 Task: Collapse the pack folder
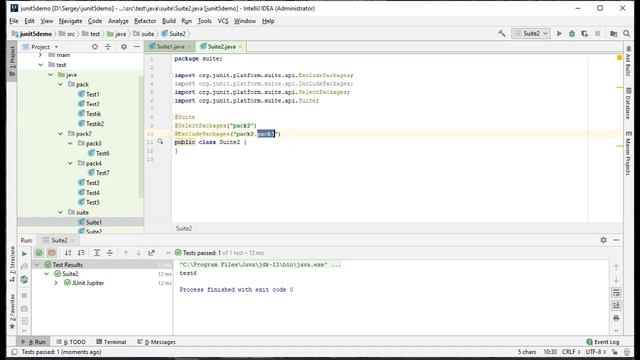click(x=60, y=84)
